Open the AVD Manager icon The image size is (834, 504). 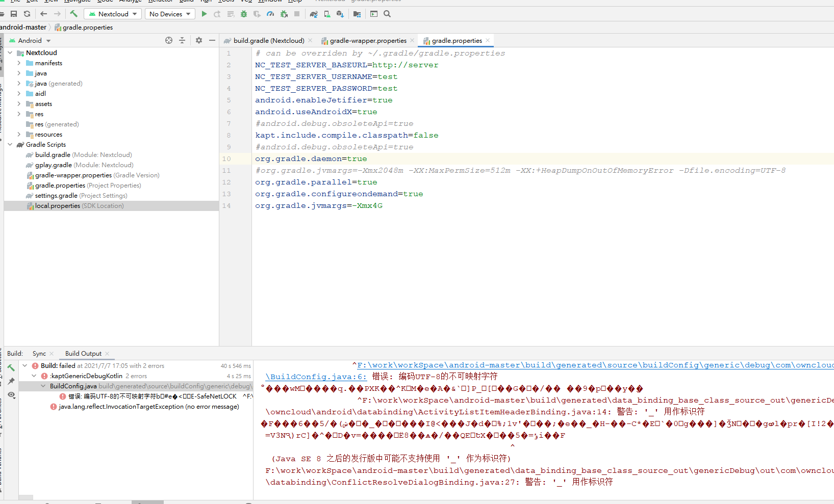327,14
